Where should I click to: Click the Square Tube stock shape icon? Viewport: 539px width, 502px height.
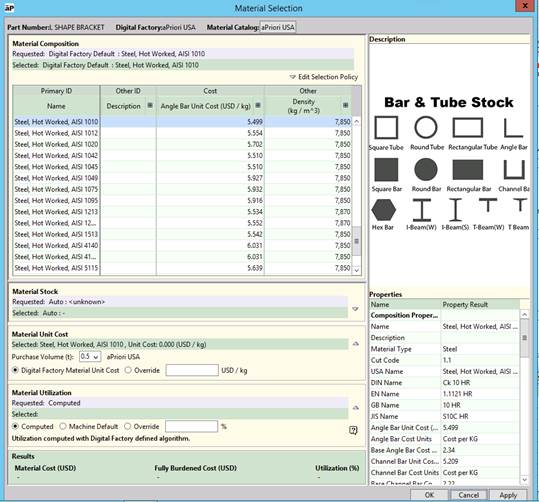[x=386, y=128]
